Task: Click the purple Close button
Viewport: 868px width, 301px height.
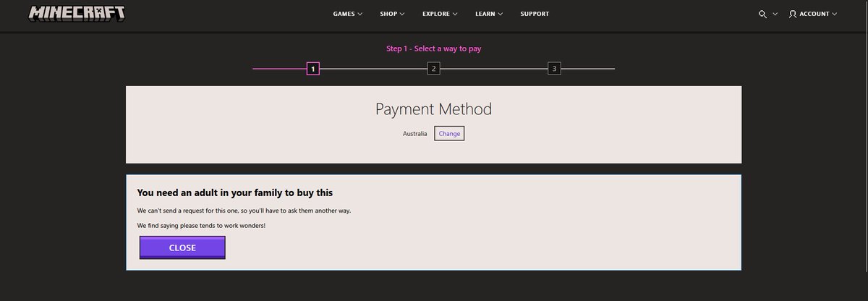Action: [x=182, y=247]
